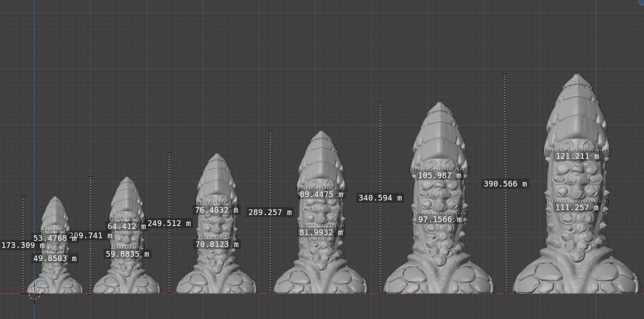Click the 340.594 m height measurement
This screenshot has width=644, height=319.
[380, 198]
